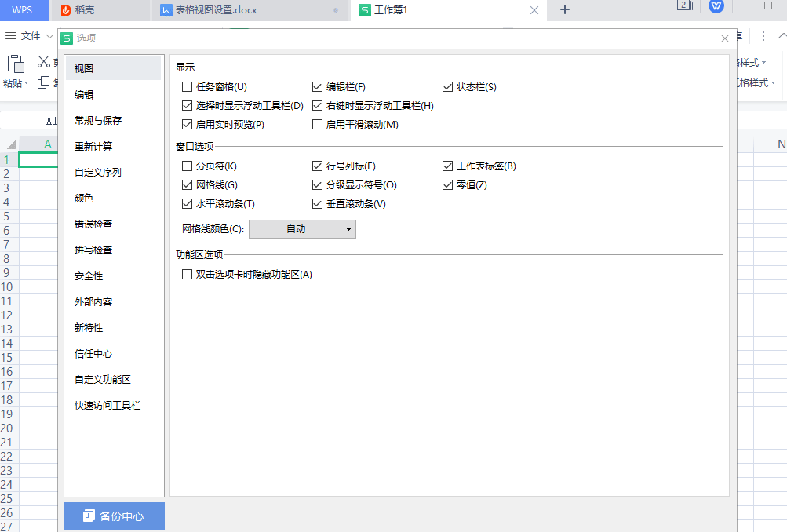Enable 启用平滑滚动(M) checkbox
Viewport: 787px width, 532px height.
coord(317,124)
